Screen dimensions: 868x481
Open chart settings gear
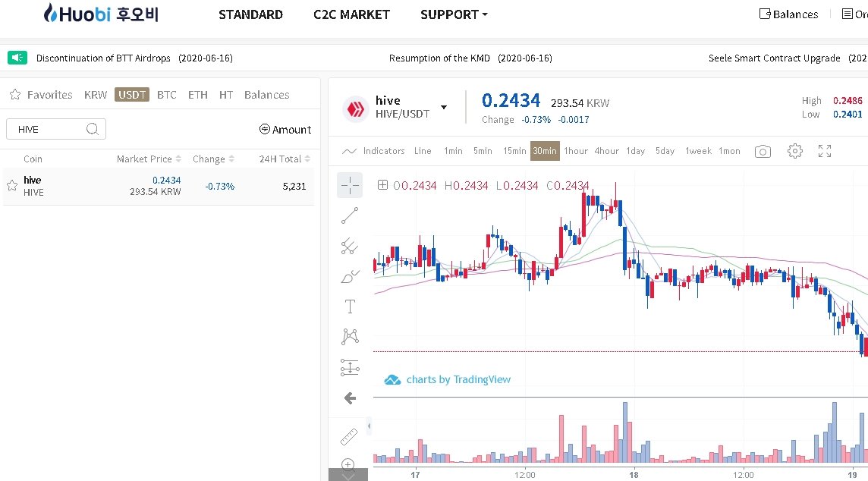tap(794, 151)
